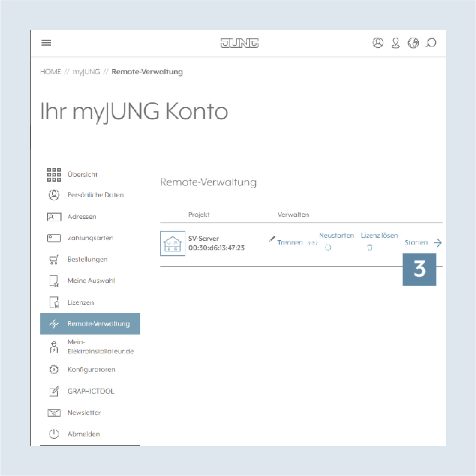Image resolution: width=476 pixels, height=476 pixels.
Task: Open Adressen menu item
Action: click(82, 217)
